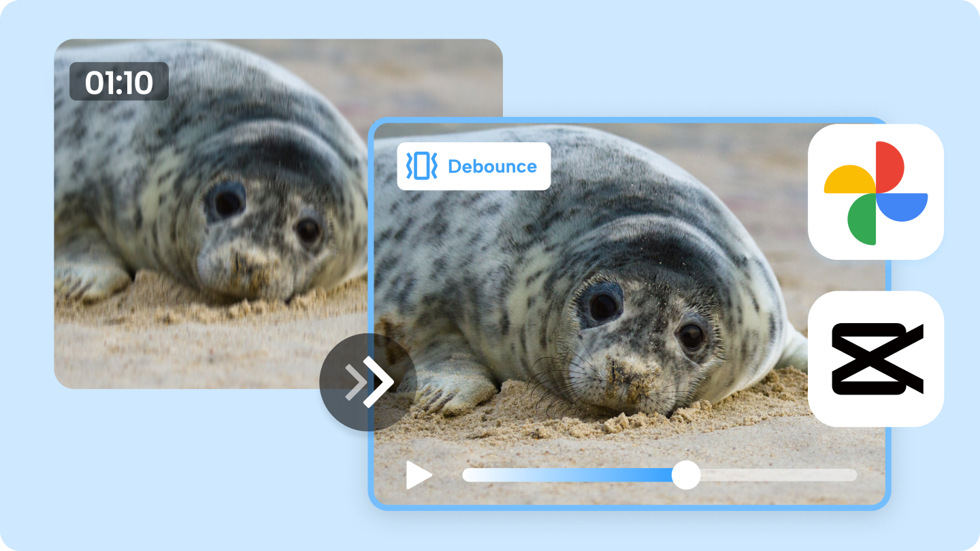
Task: Click the video progress slider knob
Action: tap(686, 475)
